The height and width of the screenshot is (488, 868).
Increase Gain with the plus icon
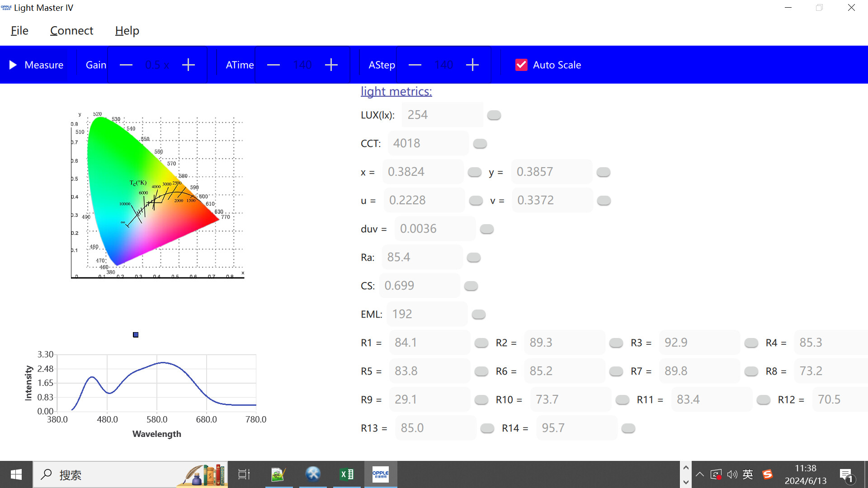point(189,65)
